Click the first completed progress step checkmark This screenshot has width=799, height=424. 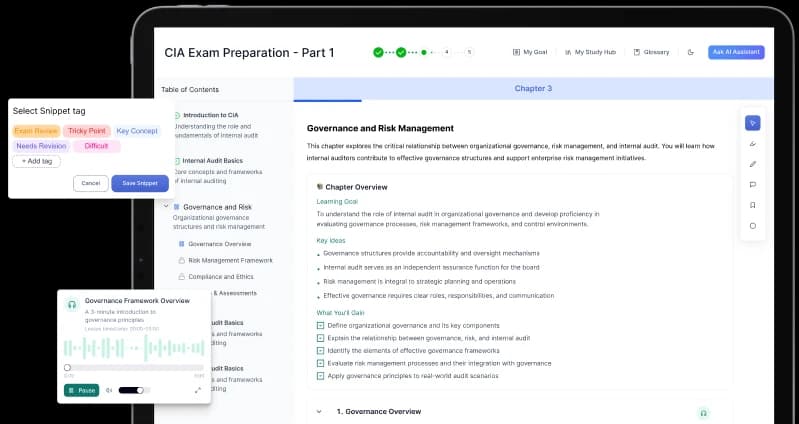click(x=378, y=52)
